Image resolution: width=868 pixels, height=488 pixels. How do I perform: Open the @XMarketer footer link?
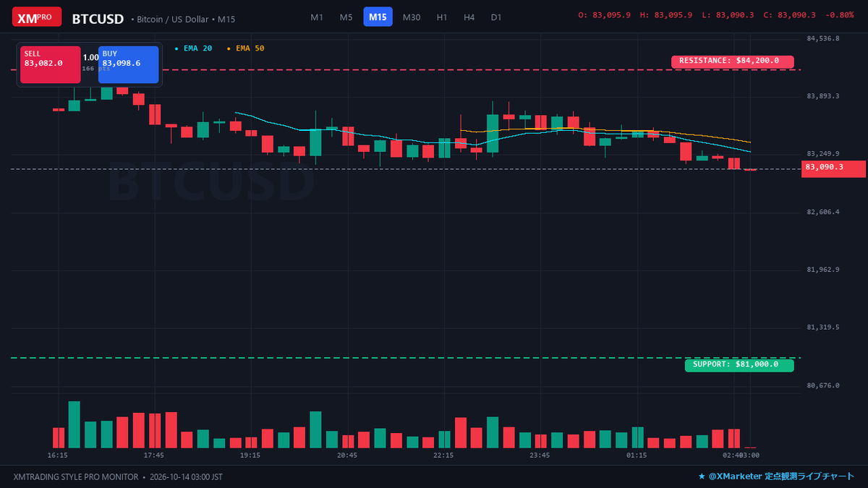pyautogui.click(x=776, y=476)
